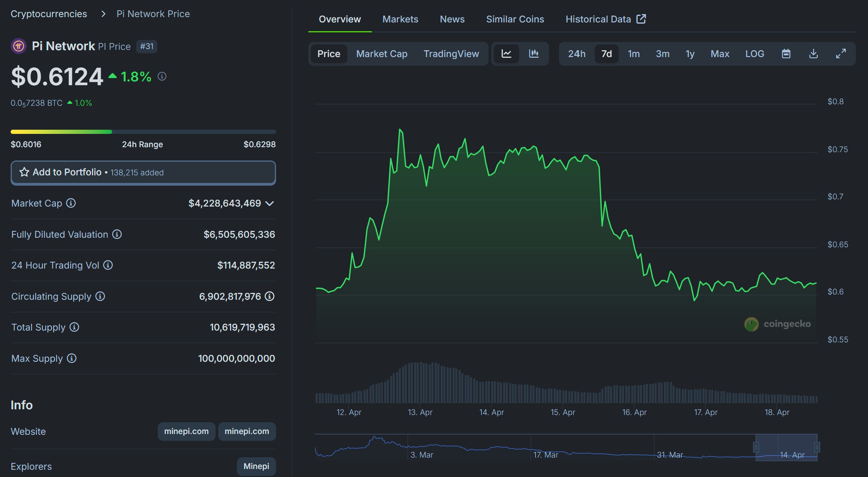Go to Cryptocurrencies breadcrumb link
Screen dimensions: 868x477
(x=49, y=14)
